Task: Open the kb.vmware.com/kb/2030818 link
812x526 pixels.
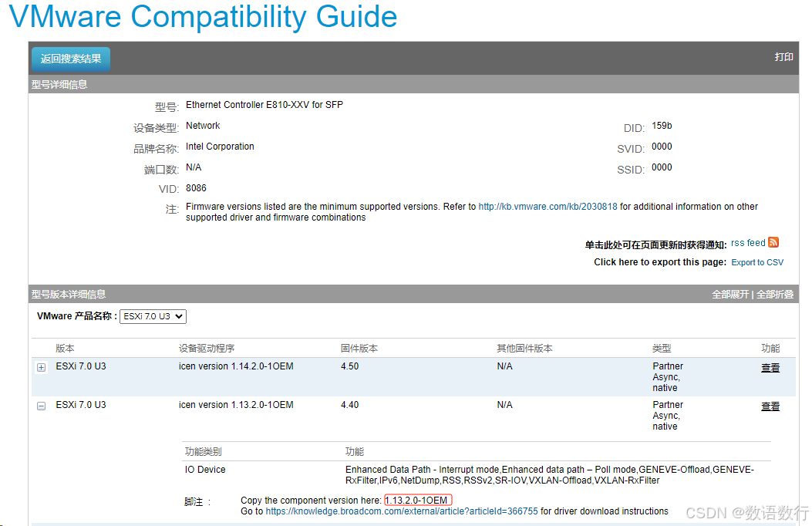Action: coord(548,207)
